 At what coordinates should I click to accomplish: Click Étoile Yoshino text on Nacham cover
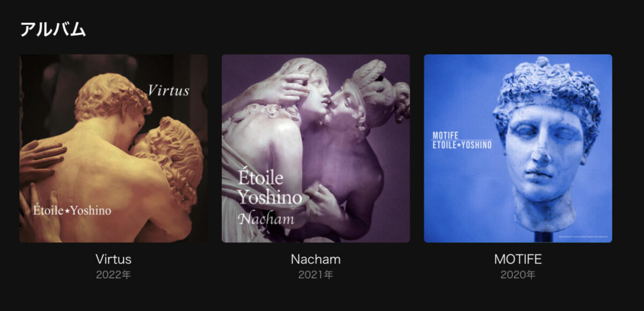[x=270, y=187]
